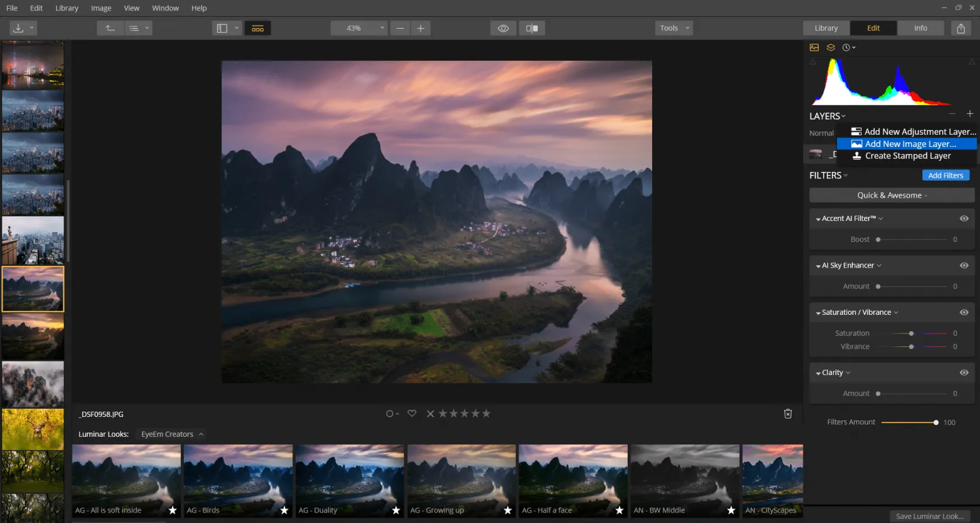This screenshot has height=523, width=980.
Task: Toggle the before/after compare icon
Action: (531, 28)
